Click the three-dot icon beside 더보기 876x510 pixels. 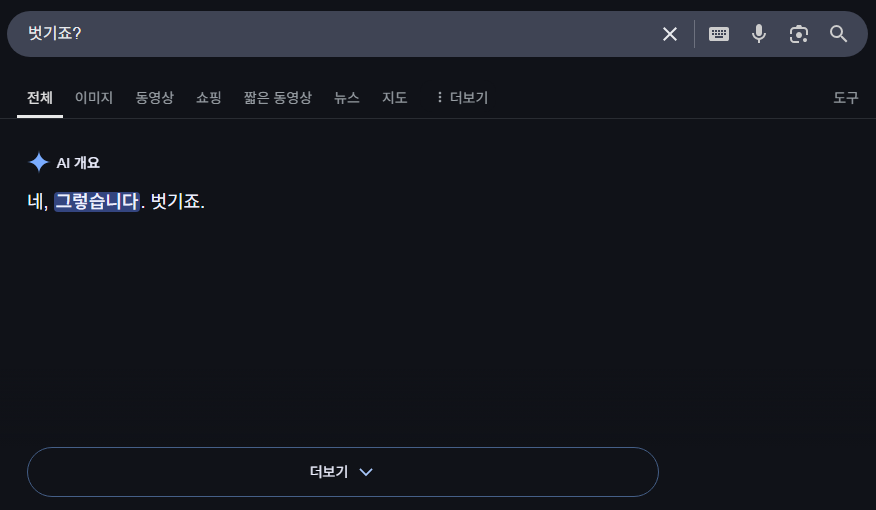pos(439,97)
